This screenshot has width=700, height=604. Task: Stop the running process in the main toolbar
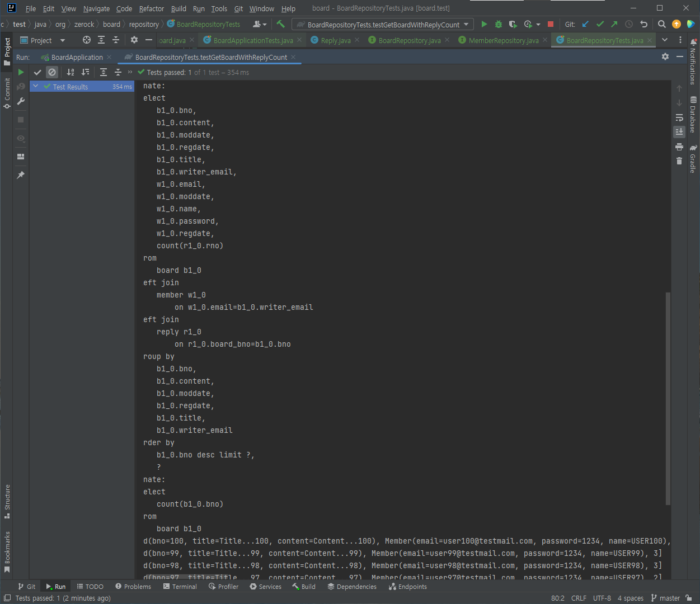[551, 24]
